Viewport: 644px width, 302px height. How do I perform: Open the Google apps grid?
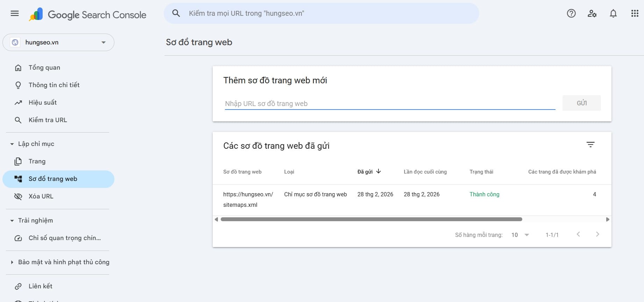tap(635, 14)
